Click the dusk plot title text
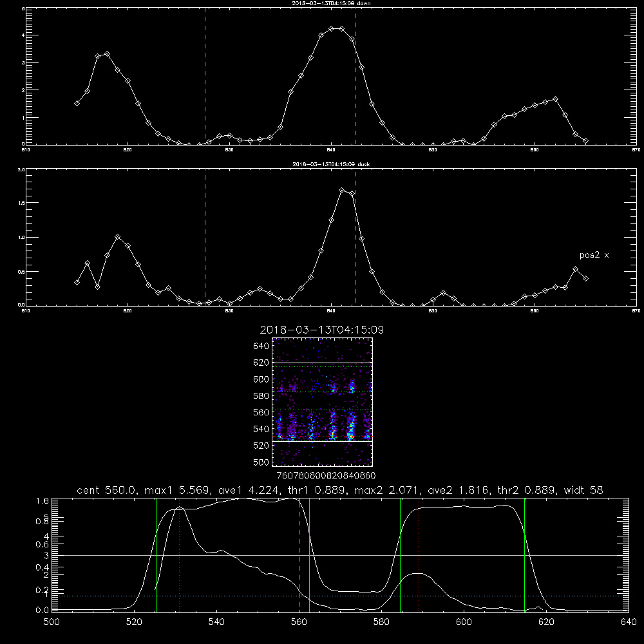 click(331, 164)
